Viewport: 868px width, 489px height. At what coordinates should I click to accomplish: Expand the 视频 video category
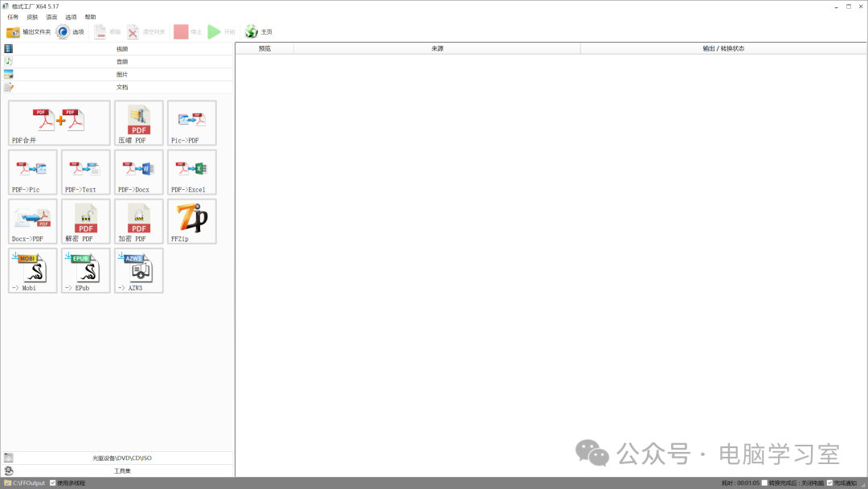(117, 49)
